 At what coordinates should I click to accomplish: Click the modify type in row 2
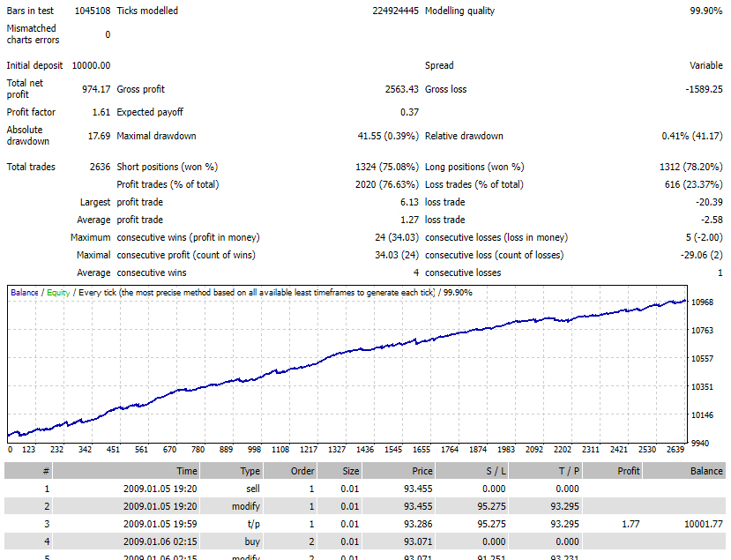click(x=246, y=506)
